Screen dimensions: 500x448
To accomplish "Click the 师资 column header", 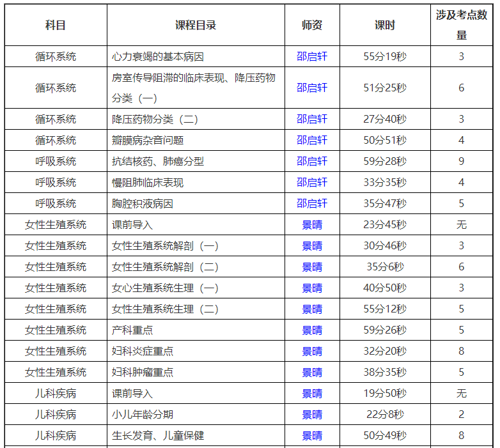I will [312, 26].
